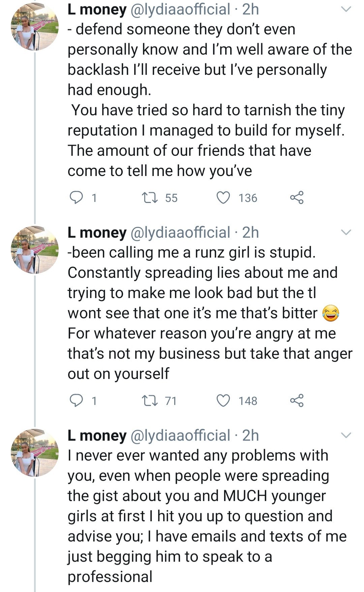Viewport: 364px width, 592px height.
Task: Share the 'defend someone' tweet
Action: point(297,198)
